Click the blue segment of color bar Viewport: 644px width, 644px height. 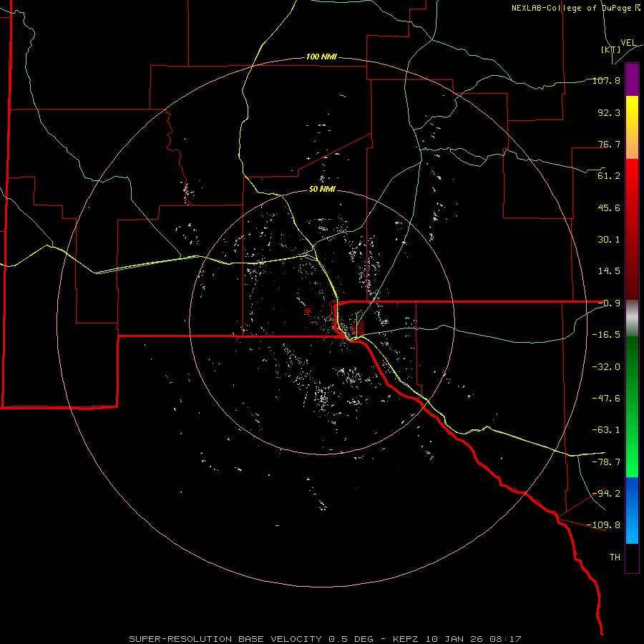(x=632, y=510)
